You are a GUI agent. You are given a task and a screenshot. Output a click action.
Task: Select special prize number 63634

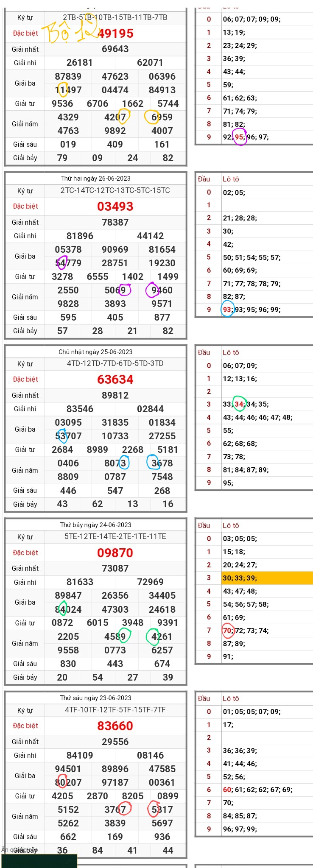[x=115, y=380]
